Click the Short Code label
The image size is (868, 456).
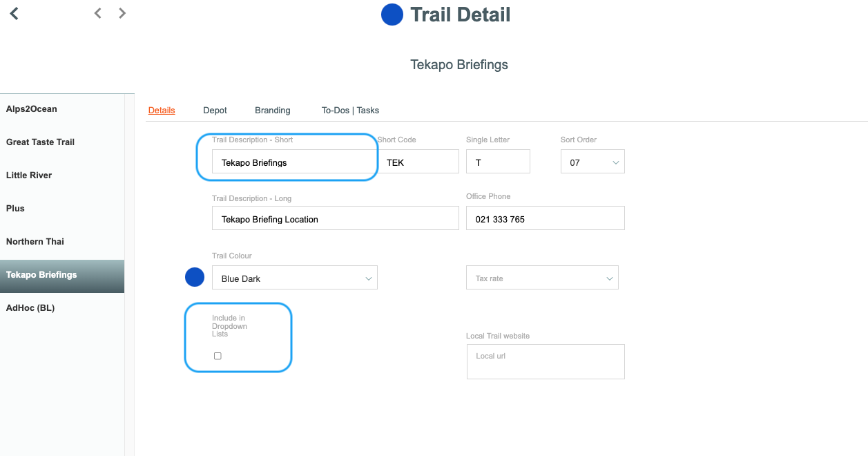pyautogui.click(x=397, y=140)
